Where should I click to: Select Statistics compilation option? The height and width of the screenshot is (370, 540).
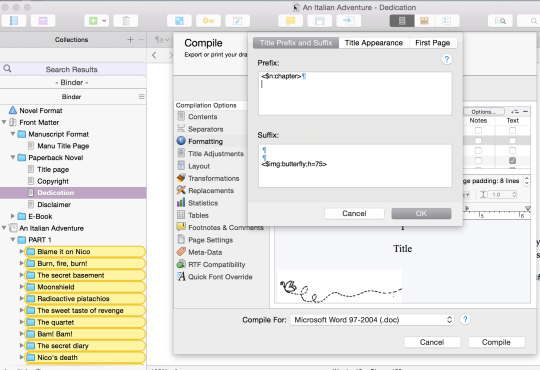(x=203, y=203)
